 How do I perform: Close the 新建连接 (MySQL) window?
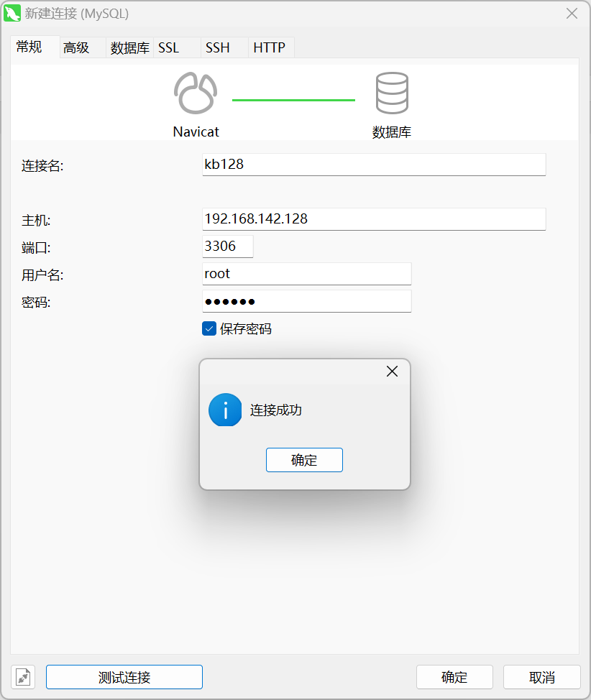(x=572, y=14)
